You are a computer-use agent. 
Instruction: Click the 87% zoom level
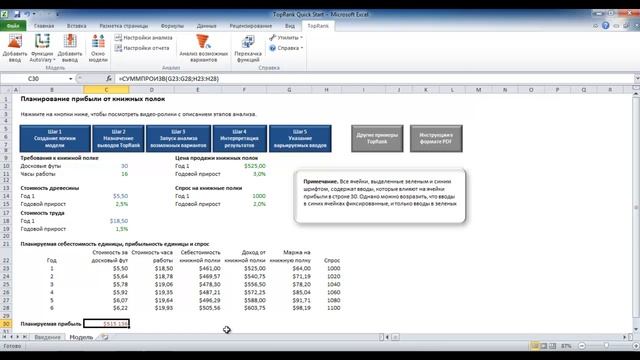pos(566,346)
